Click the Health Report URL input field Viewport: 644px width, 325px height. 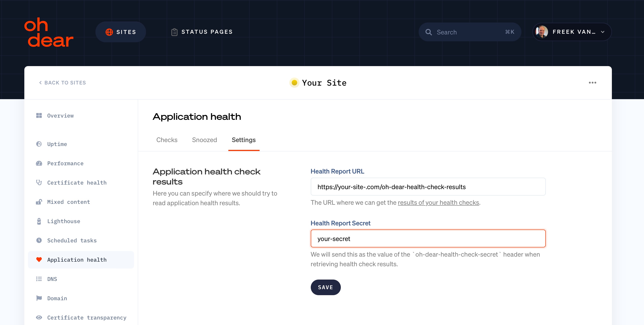[428, 187]
